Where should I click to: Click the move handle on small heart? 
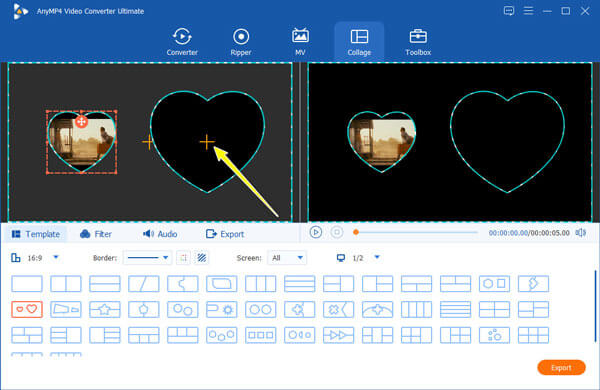pyautogui.click(x=81, y=122)
